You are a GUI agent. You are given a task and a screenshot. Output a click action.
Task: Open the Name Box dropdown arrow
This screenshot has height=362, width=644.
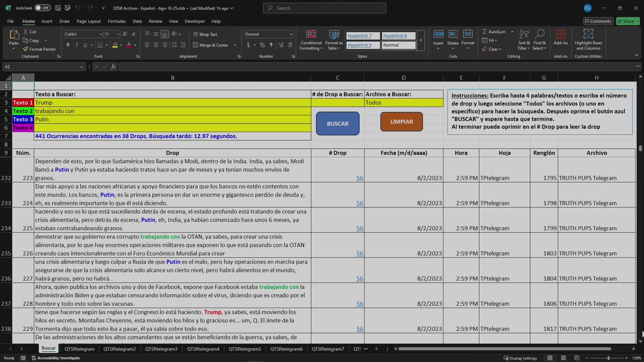click(x=81, y=67)
